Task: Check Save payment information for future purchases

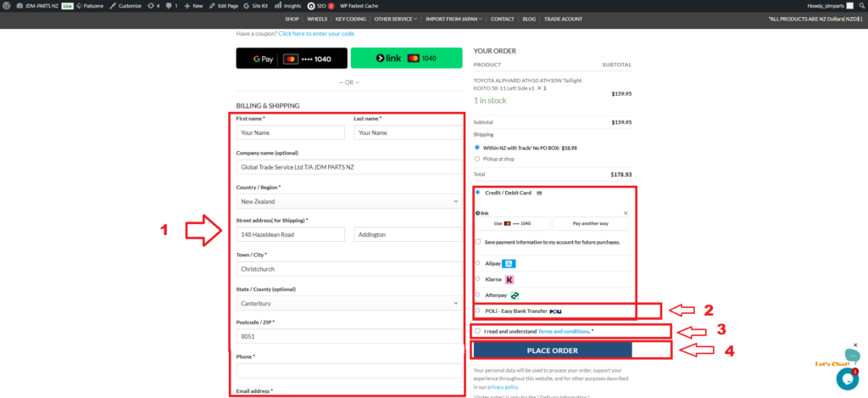Action: tap(478, 242)
